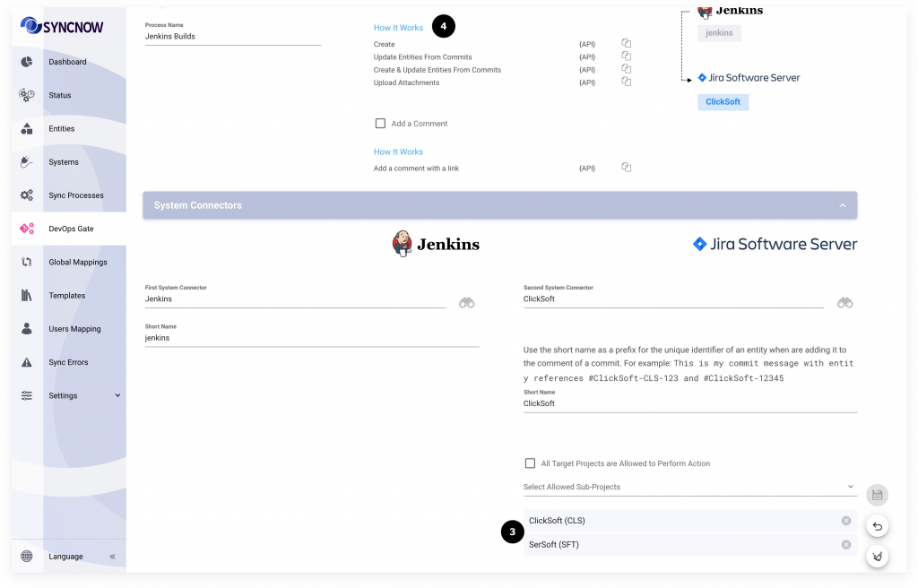Edit Second System Connector field

click(x=673, y=298)
